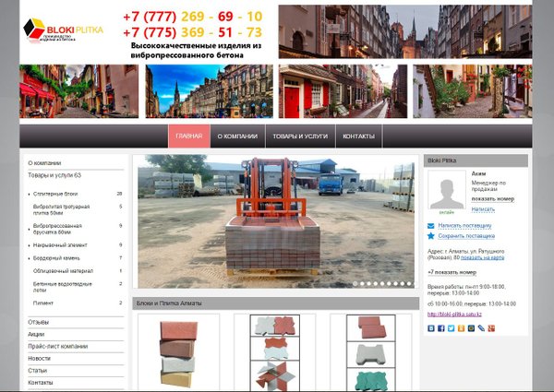This screenshot has width=554, height=392.
Task: Share via the VK icon
Action: click(x=431, y=328)
